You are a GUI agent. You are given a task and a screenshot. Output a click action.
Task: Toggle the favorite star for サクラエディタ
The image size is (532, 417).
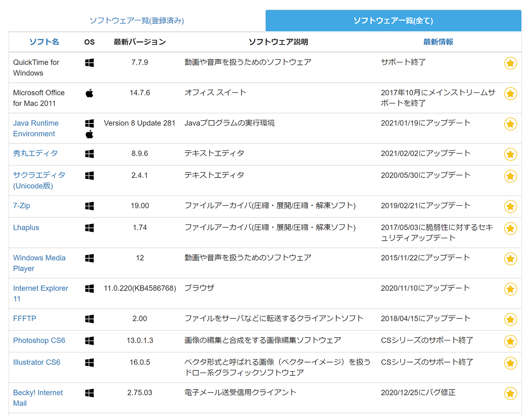pyautogui.click(x=510, y=176)
